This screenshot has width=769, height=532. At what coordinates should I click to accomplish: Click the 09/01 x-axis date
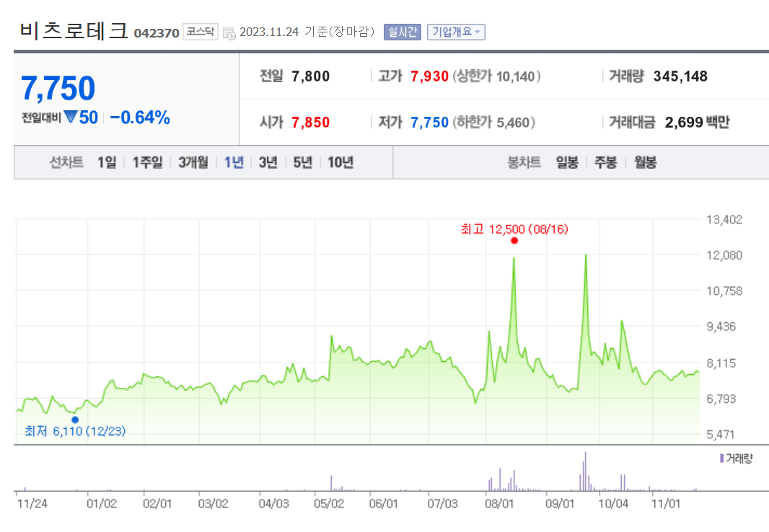560,504
